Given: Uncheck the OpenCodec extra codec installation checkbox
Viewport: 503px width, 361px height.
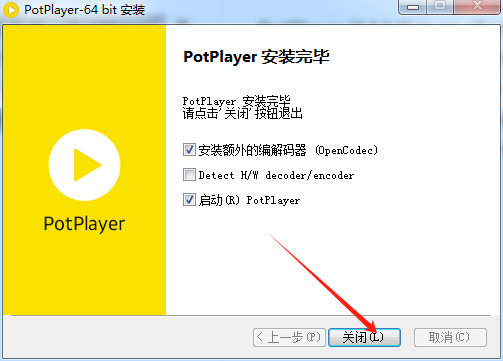Looking at the screenshot, I should click(189, 150).
